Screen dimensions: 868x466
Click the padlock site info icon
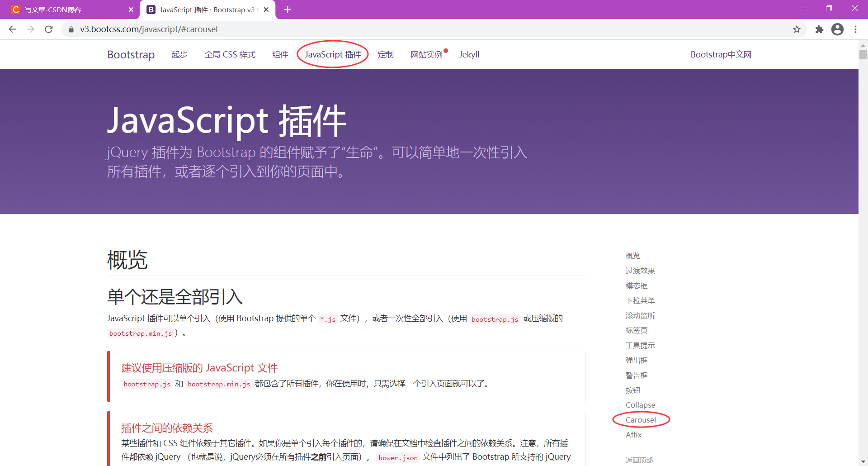(71, 29)
